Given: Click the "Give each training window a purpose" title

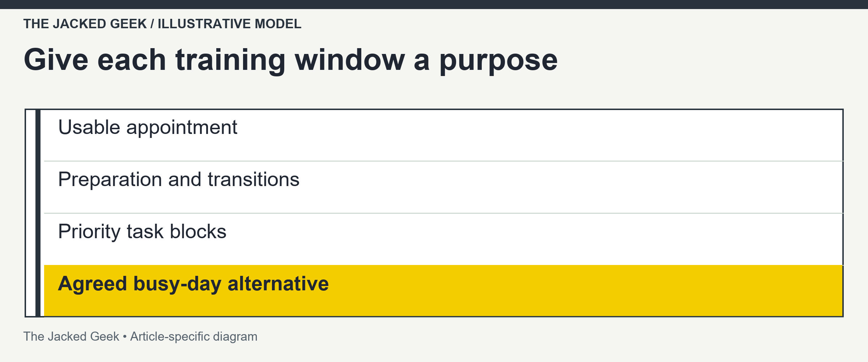Looking at the screenshot, I should coord(291,60).
